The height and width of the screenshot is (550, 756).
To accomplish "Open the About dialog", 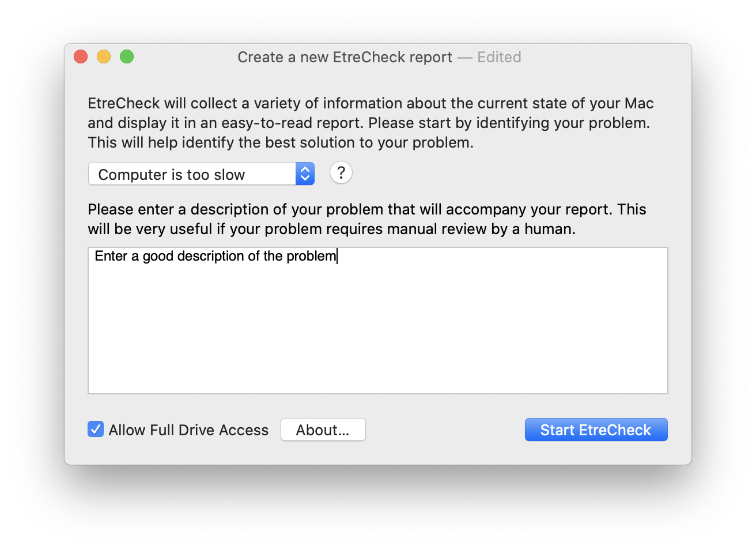I will click(x=323, y=429).
